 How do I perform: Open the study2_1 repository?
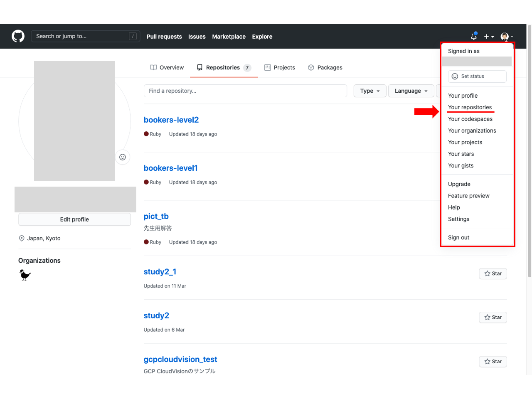coord(160,271)
